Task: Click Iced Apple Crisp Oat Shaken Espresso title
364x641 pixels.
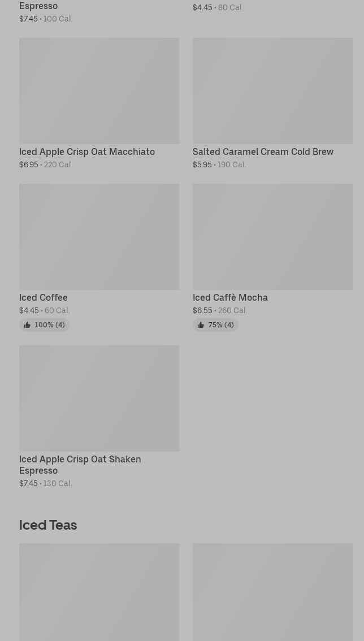Action: pos(80,465)
